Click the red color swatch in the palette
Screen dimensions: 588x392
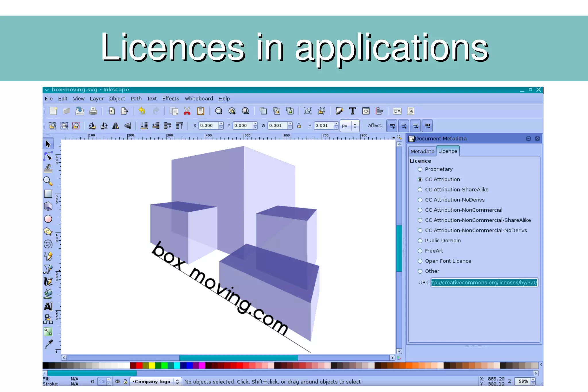point(139,366)
